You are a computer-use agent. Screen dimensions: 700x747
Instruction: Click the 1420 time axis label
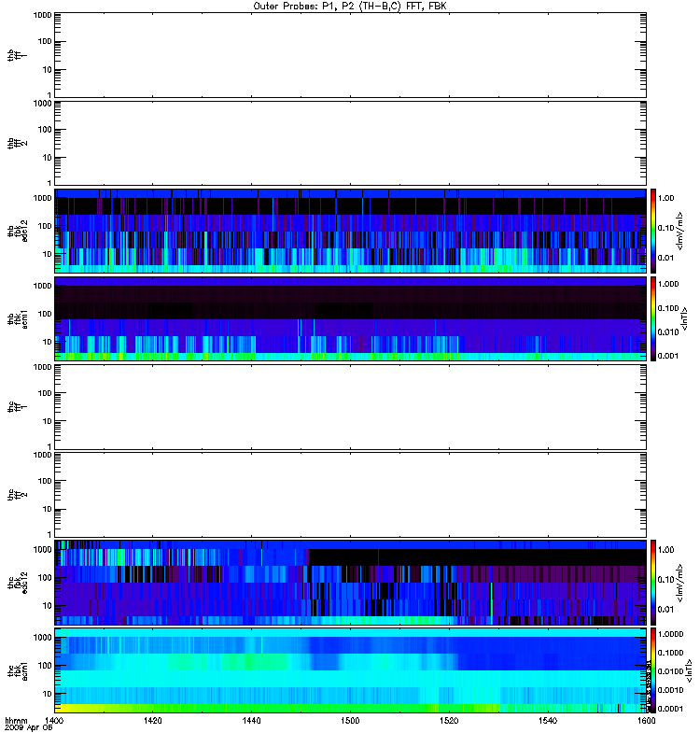(x=152, y=720)
